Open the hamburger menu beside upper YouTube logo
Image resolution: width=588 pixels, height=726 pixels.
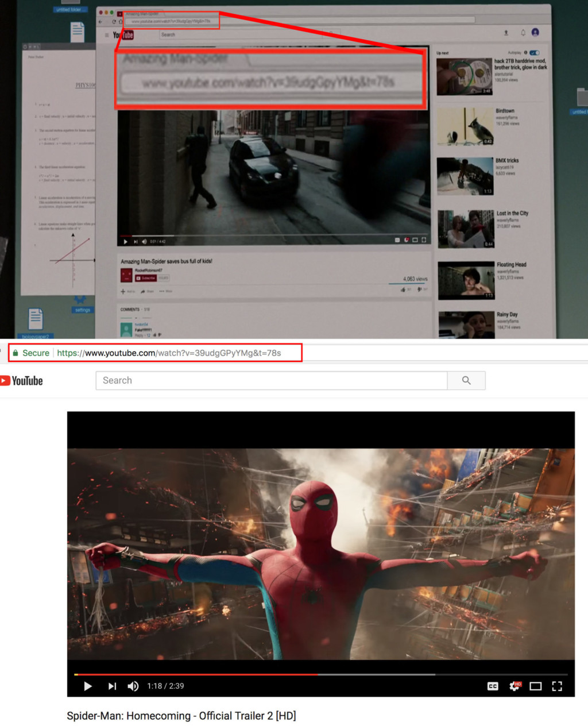click(106, 35)
